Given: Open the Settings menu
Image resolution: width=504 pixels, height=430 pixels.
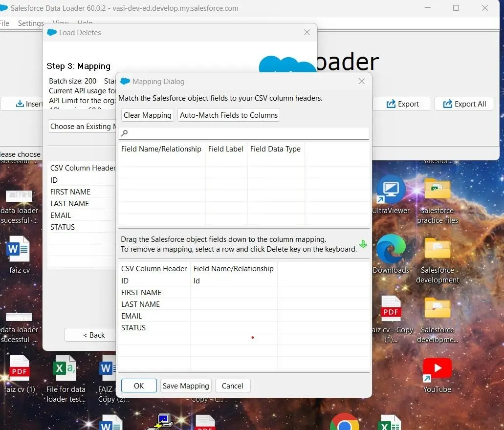Looking at the screenshot, I should pos(31,23).
